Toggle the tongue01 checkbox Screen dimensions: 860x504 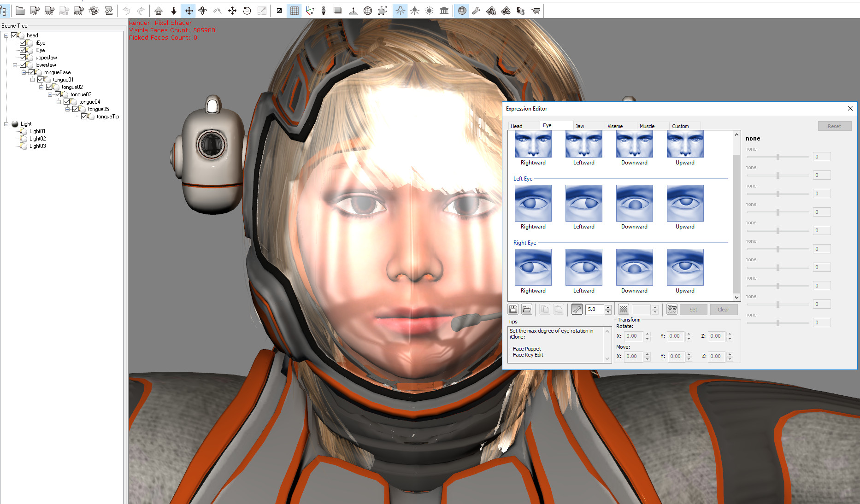coord(41,80)
